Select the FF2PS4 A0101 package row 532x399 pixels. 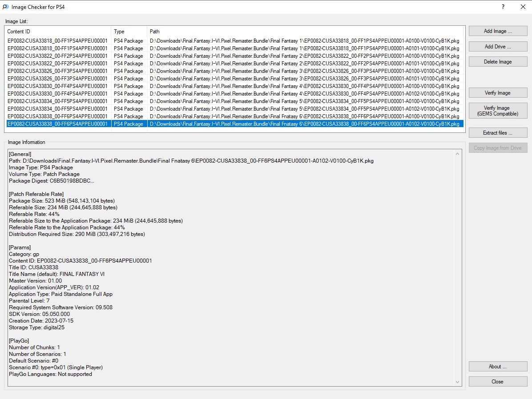[235, 64]
